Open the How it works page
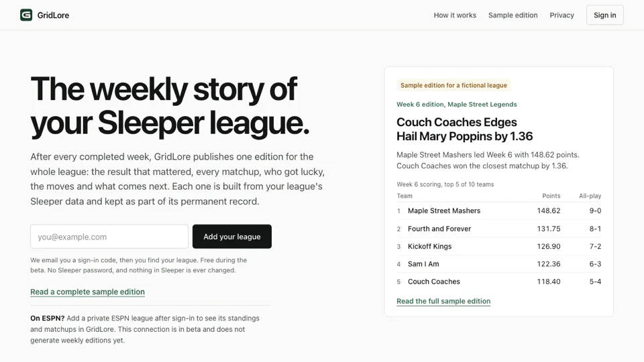644x362 pixels. [455, 15]
